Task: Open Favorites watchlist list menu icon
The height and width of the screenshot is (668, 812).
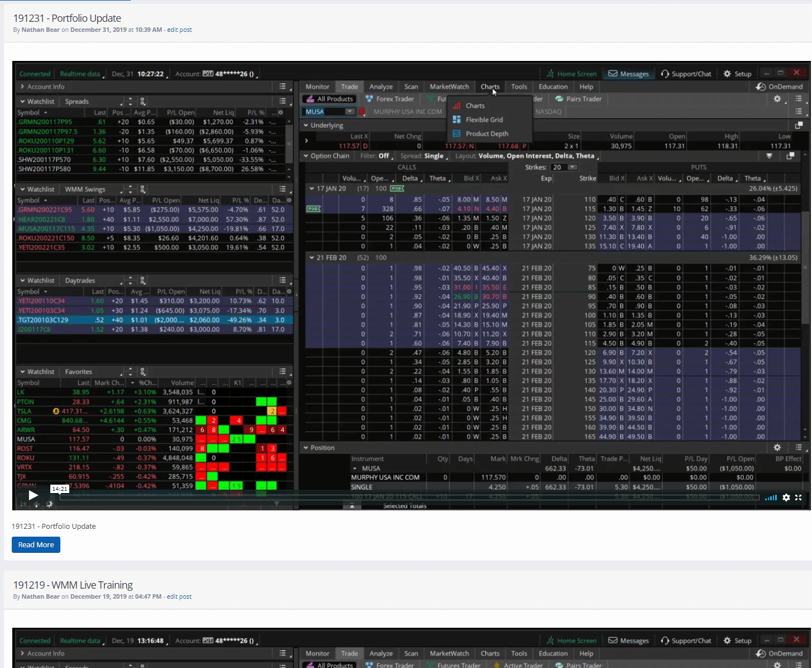Action: tap(283, 371)
